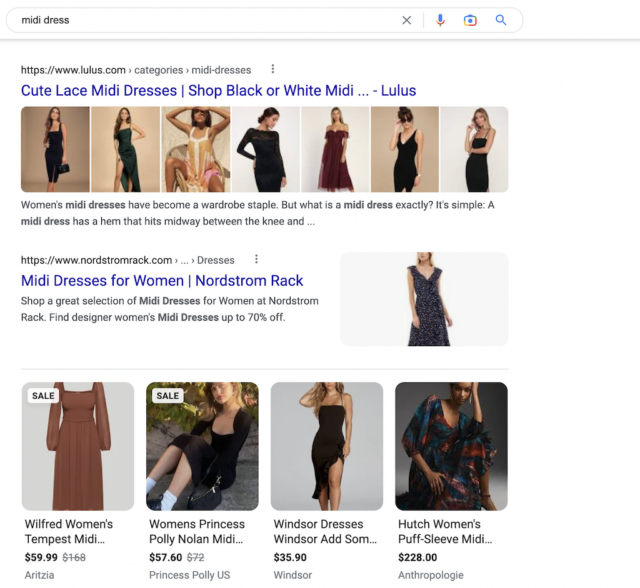Click SALE badge on Wilfred dress

point(43,396)
